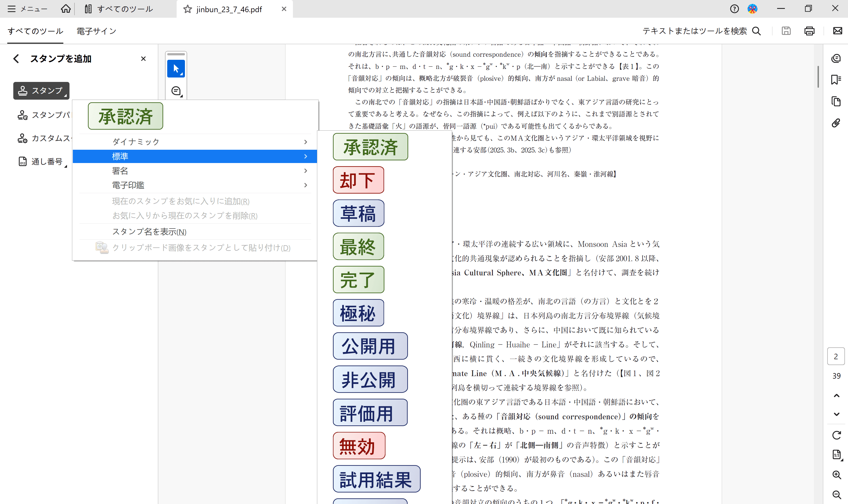Click the zoom in magnifier icon
Screen dimensions: 848x504
coord(836,475)
